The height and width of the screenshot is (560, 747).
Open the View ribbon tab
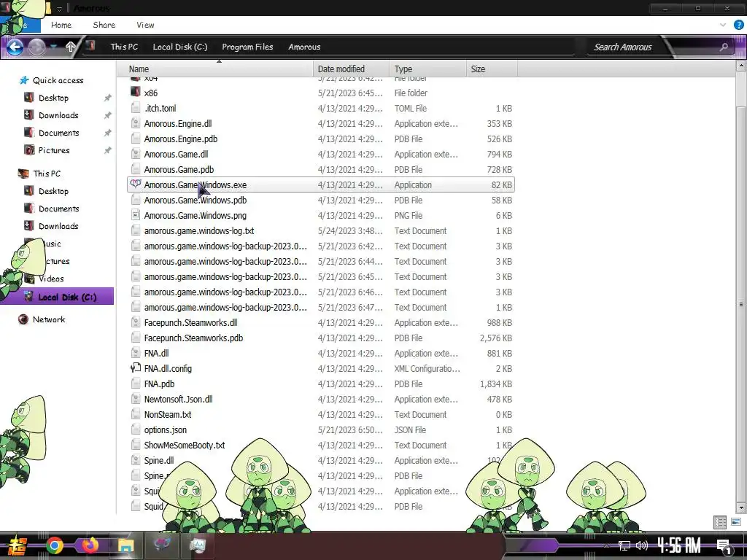pyautogui.click(x=145, y=25)
